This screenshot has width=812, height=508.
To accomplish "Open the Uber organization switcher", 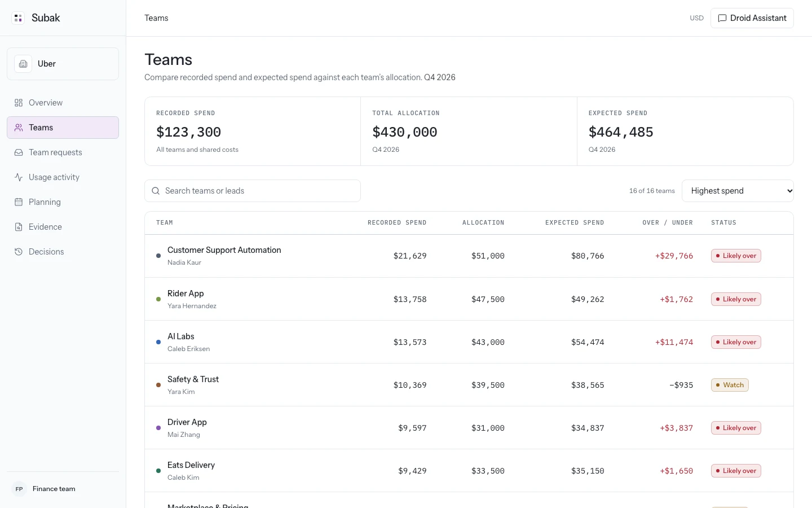I will [63, 64].
